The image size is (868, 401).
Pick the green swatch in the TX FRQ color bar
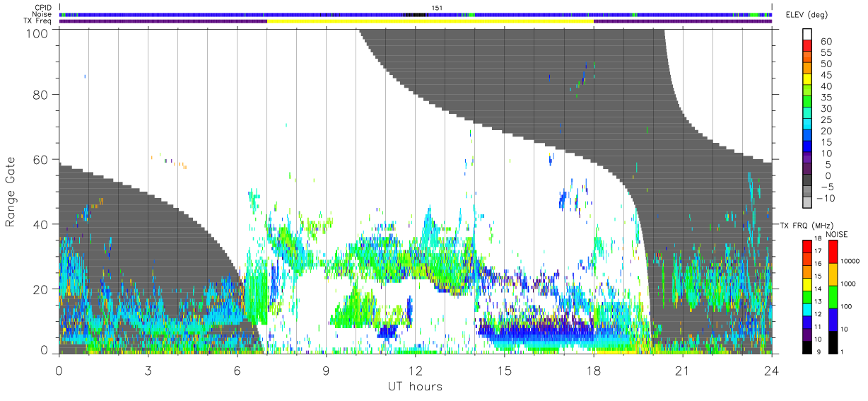[807, 297]
